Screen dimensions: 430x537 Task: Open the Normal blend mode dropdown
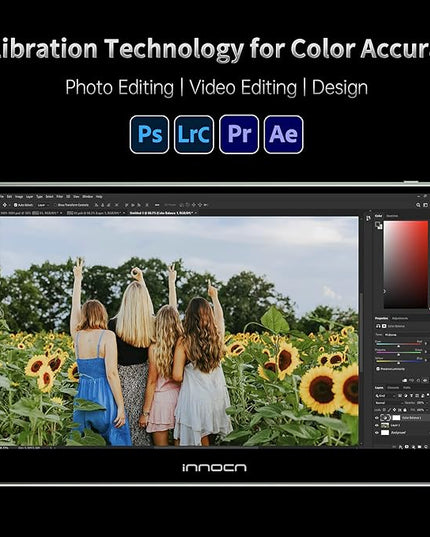[x=389, y=403]
